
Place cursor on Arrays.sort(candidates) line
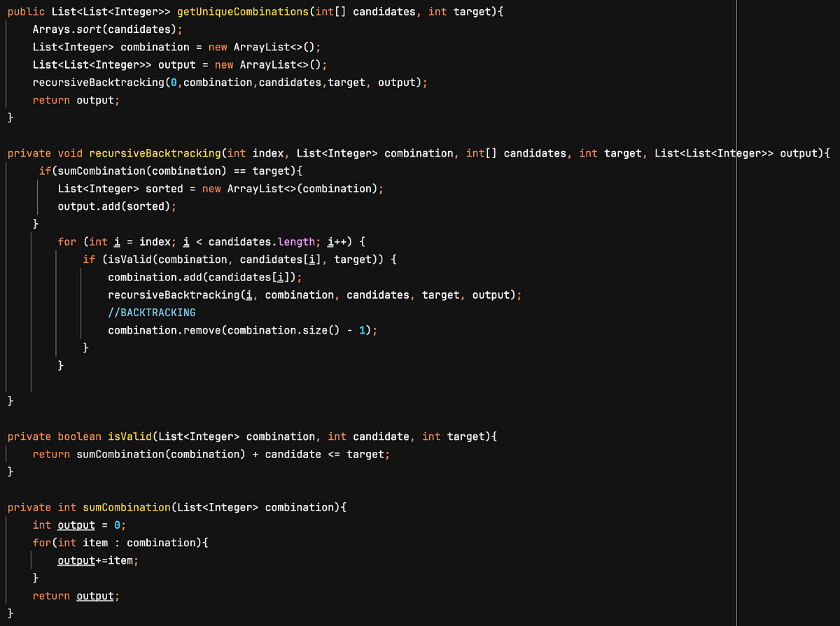point(107,29)
